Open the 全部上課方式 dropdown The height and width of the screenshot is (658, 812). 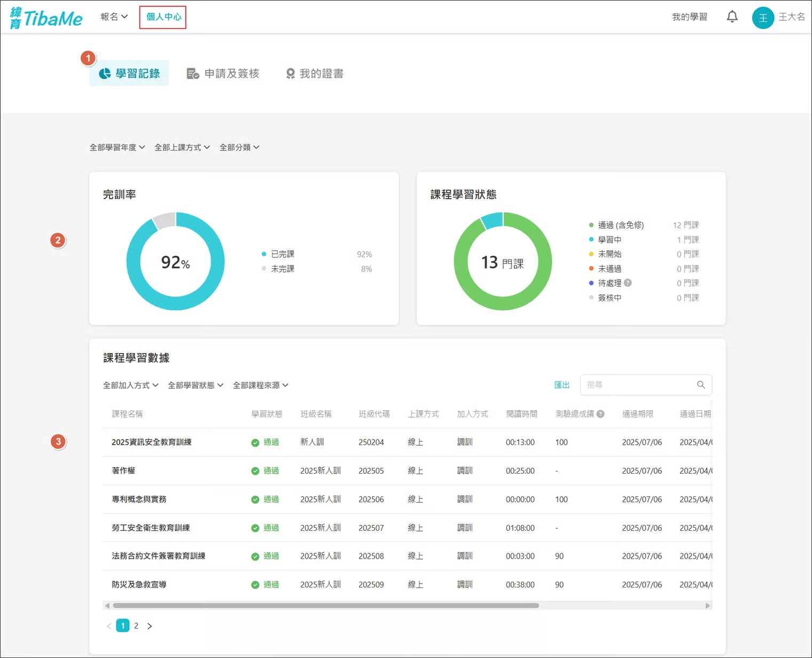coord(182,147)
